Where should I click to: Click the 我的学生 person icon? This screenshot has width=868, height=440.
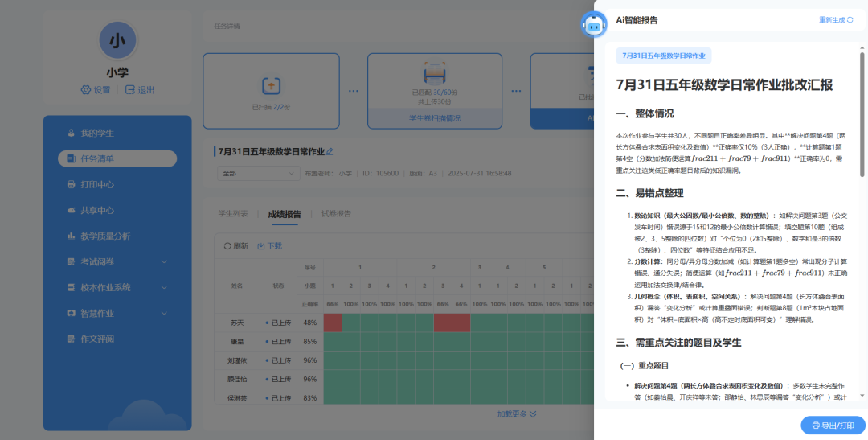(x=71, y=133)
